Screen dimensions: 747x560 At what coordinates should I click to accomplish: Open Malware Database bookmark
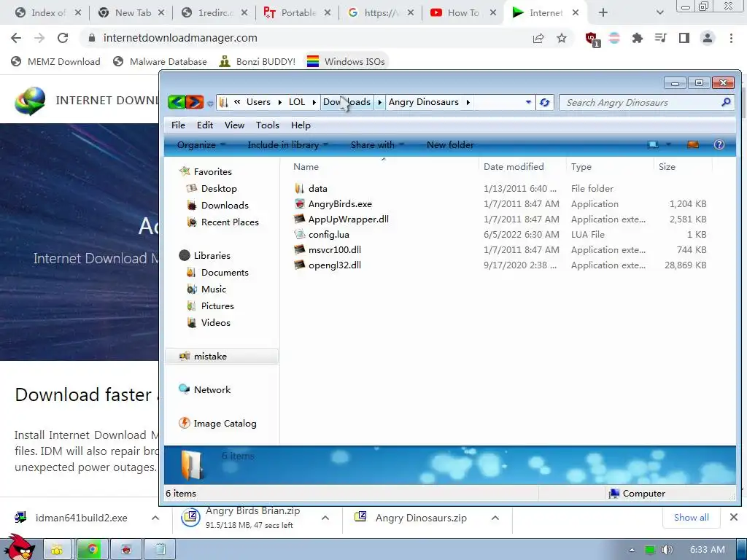point(160,61)
